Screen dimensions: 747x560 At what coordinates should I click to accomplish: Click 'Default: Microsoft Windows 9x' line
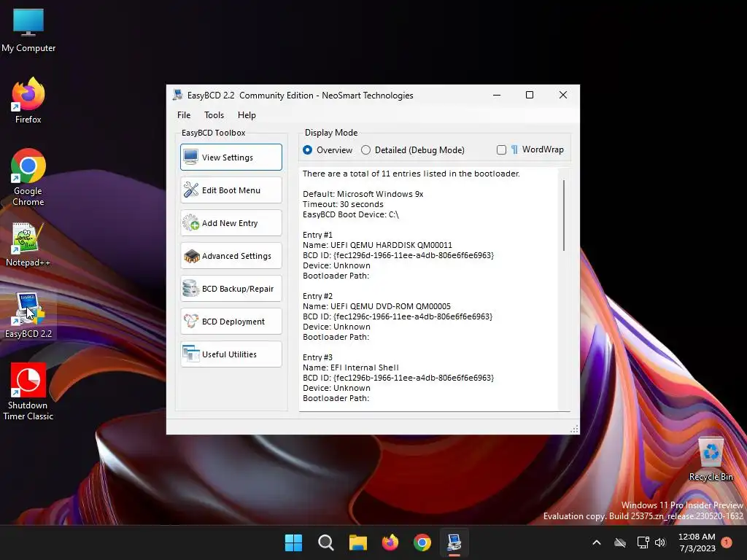(x=363, y=194)
